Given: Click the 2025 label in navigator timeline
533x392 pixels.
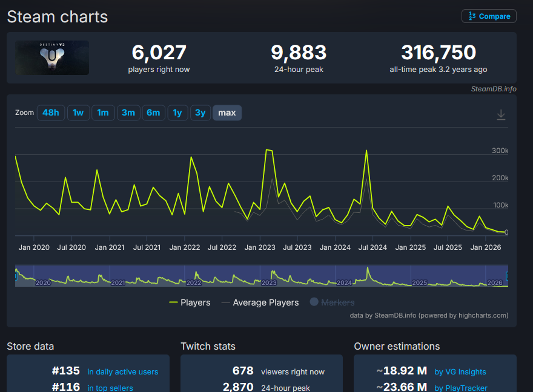Looking at the screenshot, I should [420, 283].
